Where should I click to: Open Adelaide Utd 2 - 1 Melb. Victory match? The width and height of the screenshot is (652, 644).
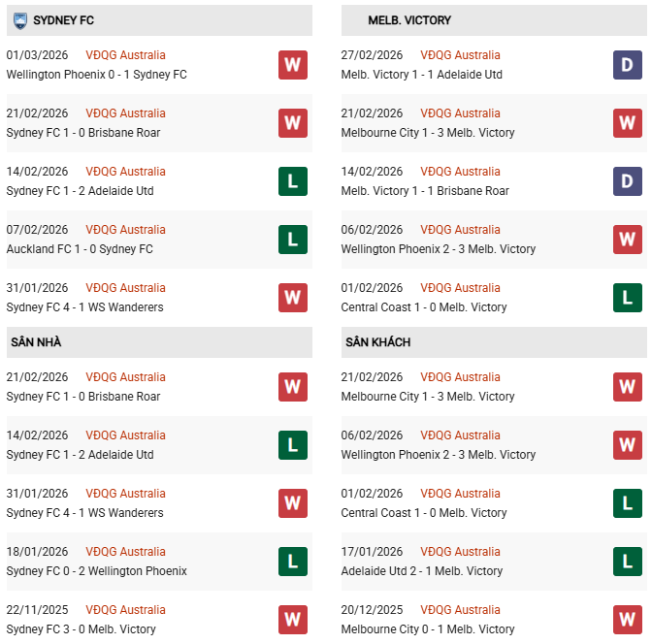422,571
